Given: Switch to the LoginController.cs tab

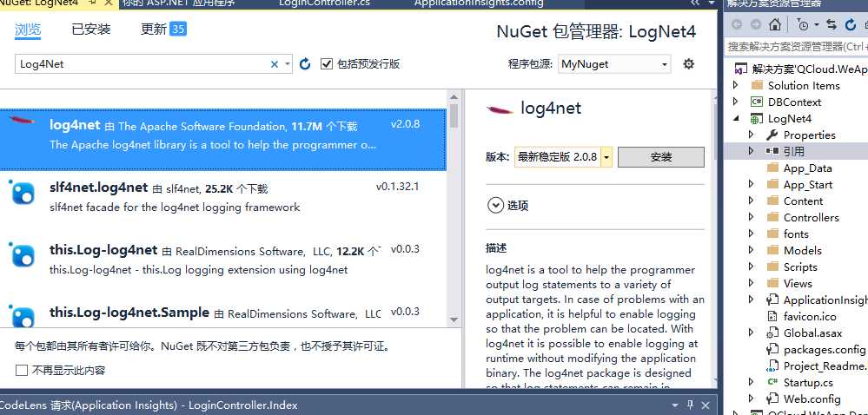Looking at the screenshot, I should 324,3.
